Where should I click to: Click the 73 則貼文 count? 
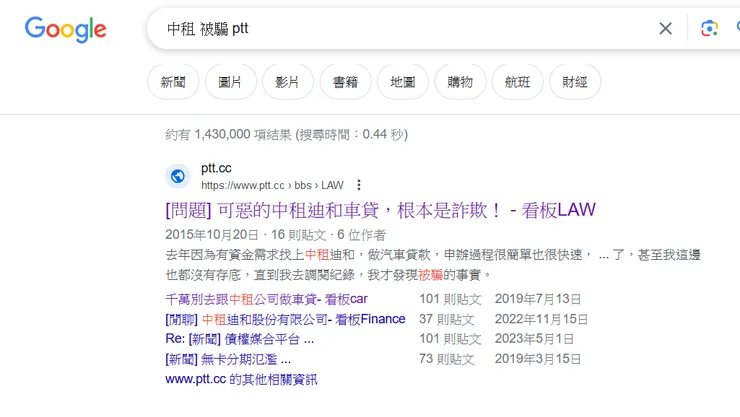click(446, 359)
